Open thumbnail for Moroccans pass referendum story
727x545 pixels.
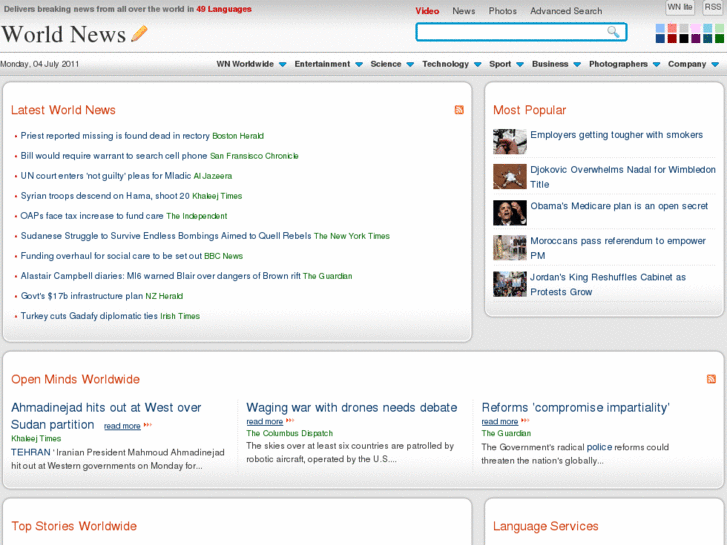pyautogui.click(x=510, y=248)
